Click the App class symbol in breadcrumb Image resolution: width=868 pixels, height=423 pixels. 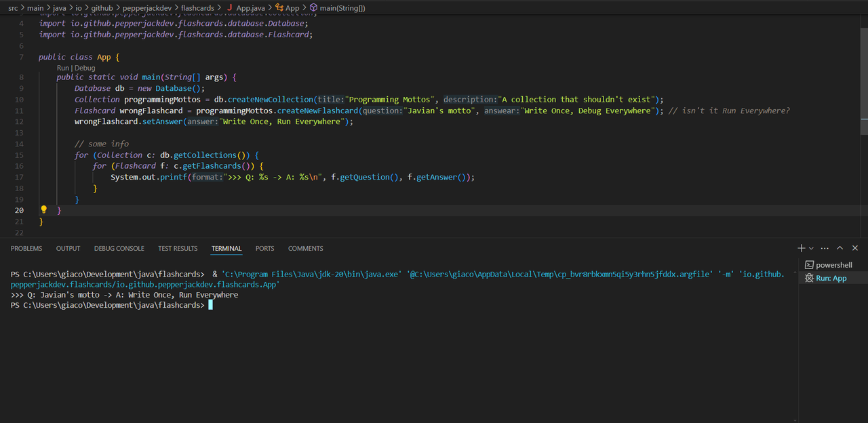pos(292,8)
